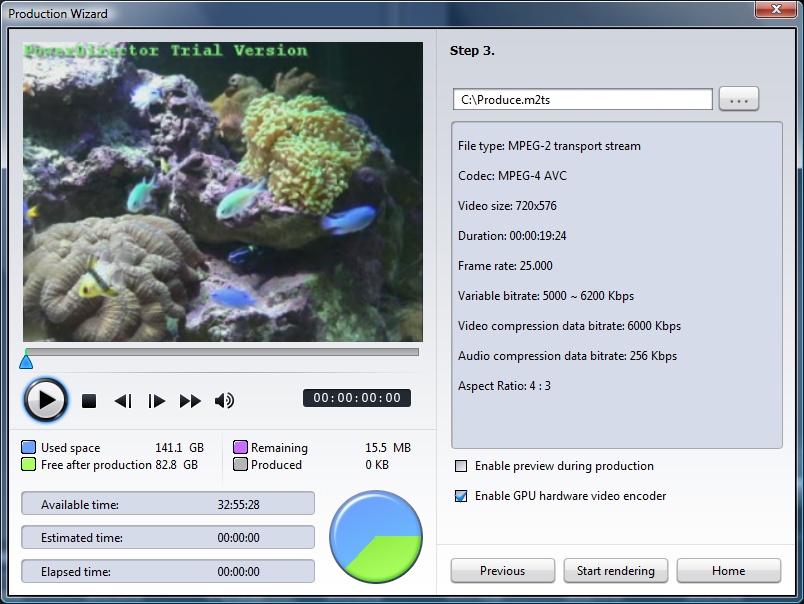This screenshot has height=604, width=804.
Task: Open the browse (...) output location button
Action: point(738,99)
